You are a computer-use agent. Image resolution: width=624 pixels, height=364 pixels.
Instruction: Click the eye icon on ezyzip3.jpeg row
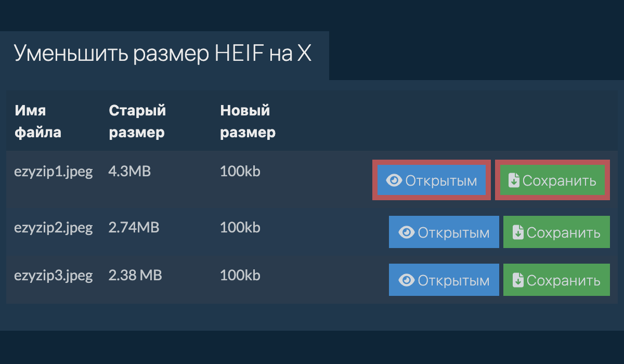click(406, 280)
